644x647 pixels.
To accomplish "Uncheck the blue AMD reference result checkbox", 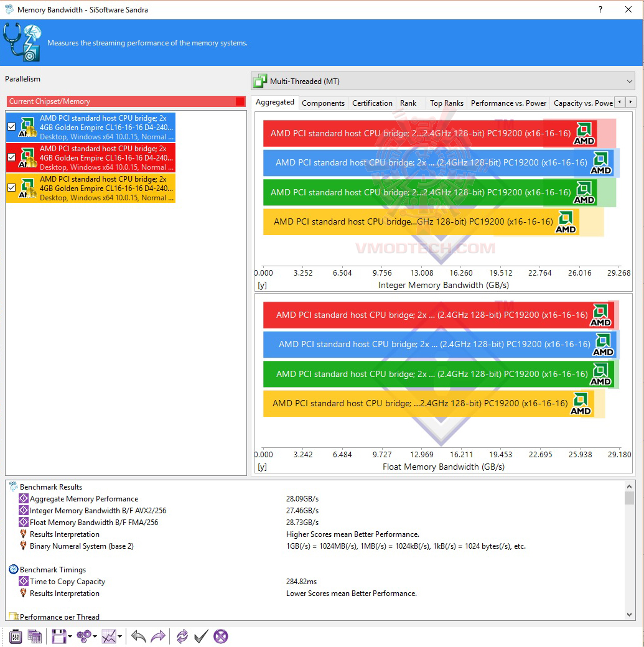I will tap(12, 127).
